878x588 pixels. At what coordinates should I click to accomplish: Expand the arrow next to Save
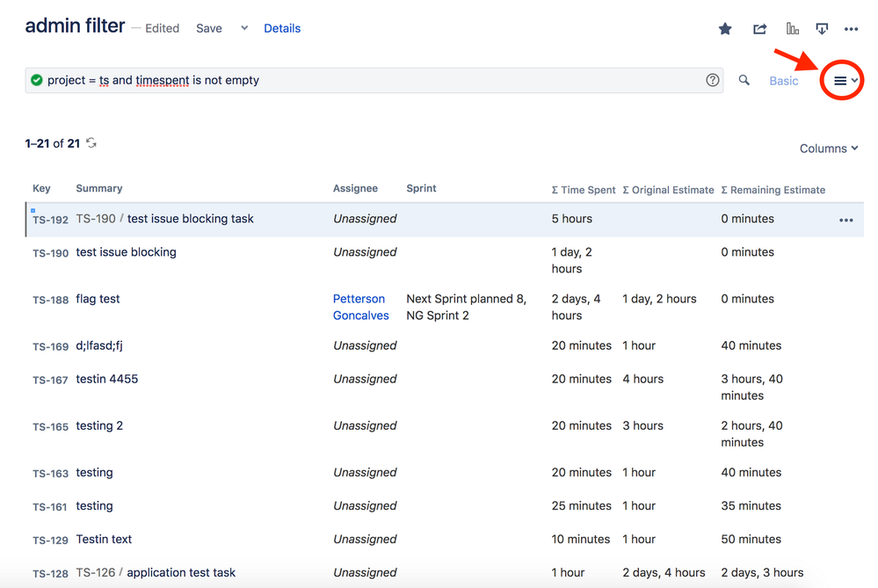pyautogui.click(x=244, y=28)
